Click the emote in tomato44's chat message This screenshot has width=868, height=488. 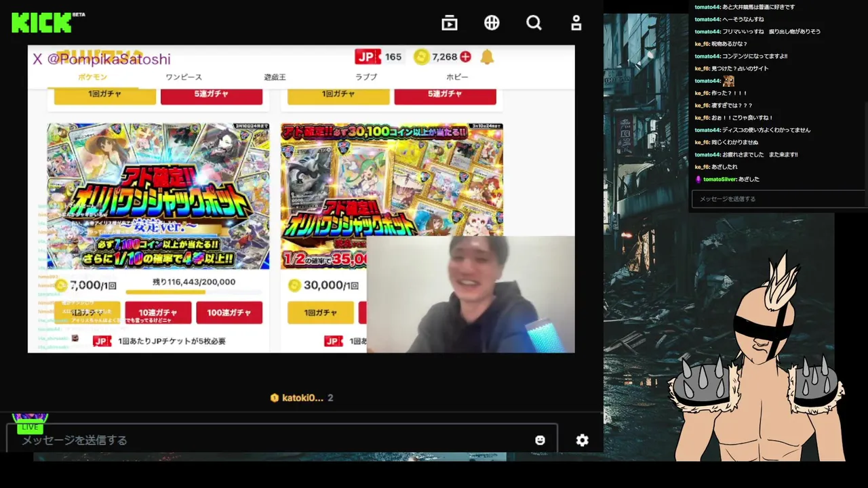pyautogui.click(x=729, y=81)
